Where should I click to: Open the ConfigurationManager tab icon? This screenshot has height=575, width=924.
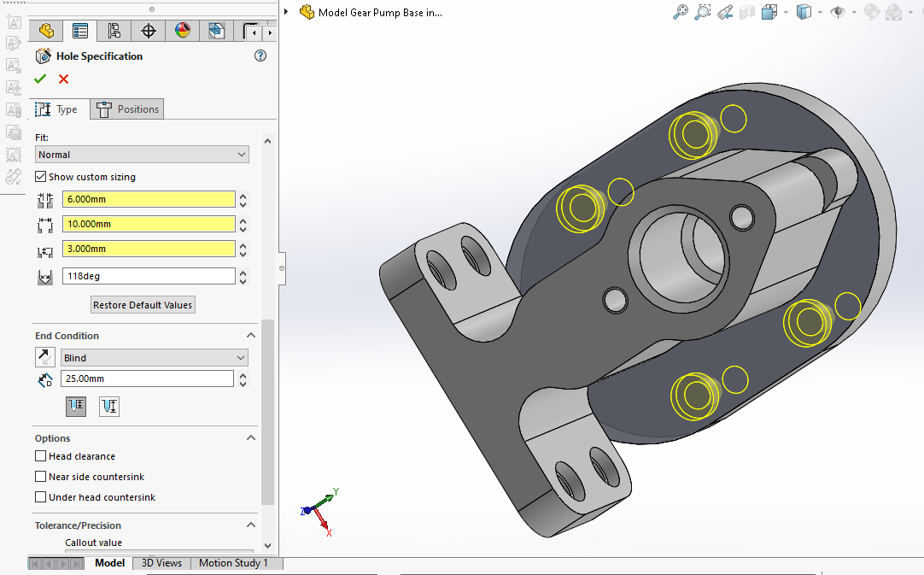click(x=114, y=32)
